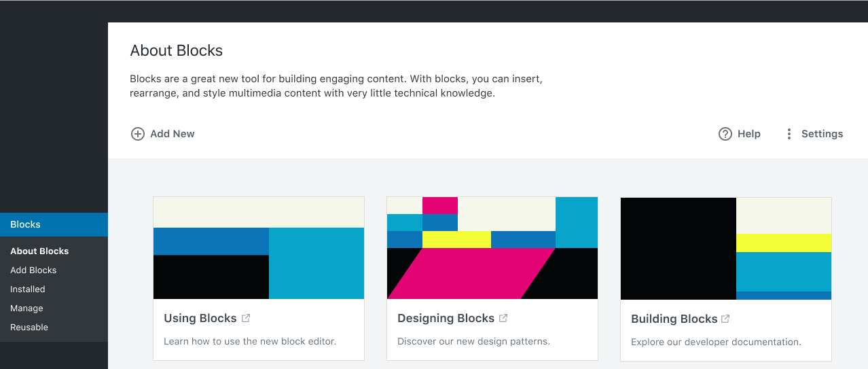
Task: Click external link icon beside Using Blocks
Action: tap(246, 318)
